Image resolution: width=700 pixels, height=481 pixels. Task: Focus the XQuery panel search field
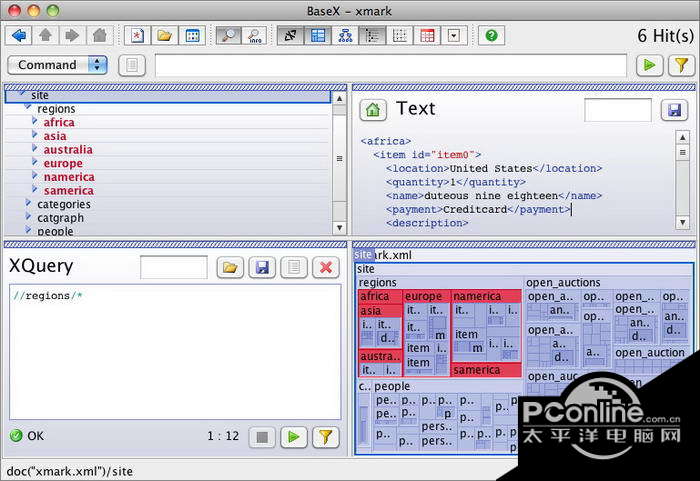point(174,268)
